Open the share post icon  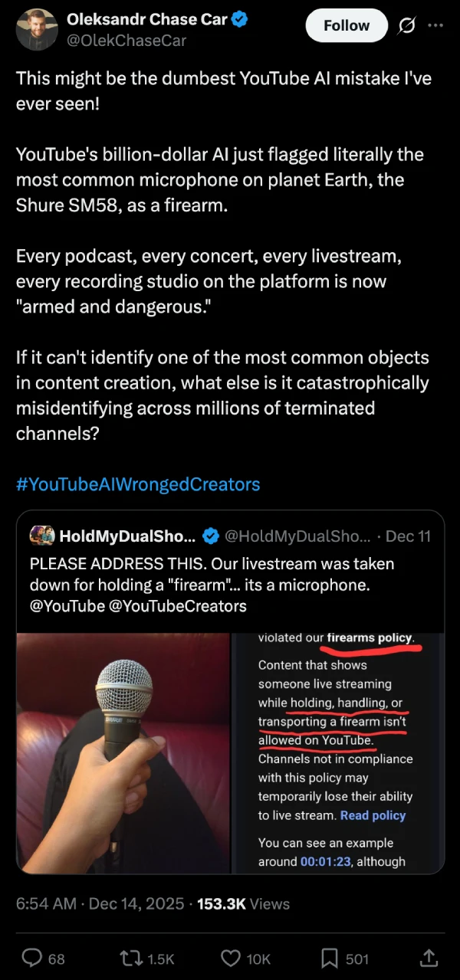coord(429,958)
